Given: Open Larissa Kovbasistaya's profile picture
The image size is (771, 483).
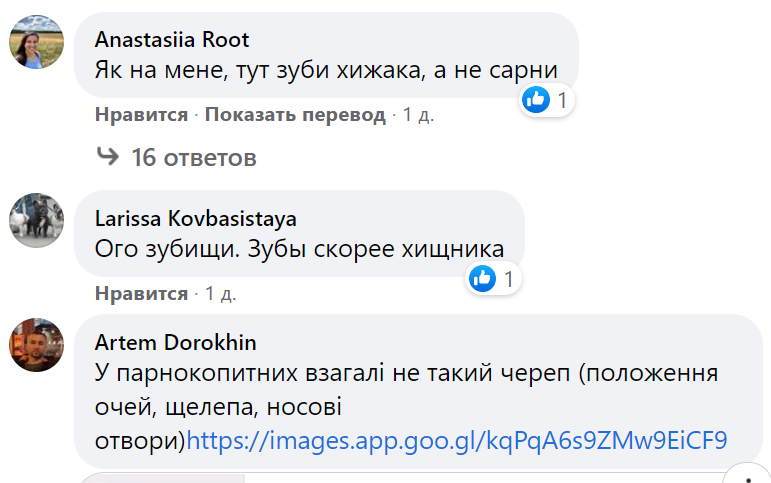Looking at the screenshot, I should click(38, 220).
